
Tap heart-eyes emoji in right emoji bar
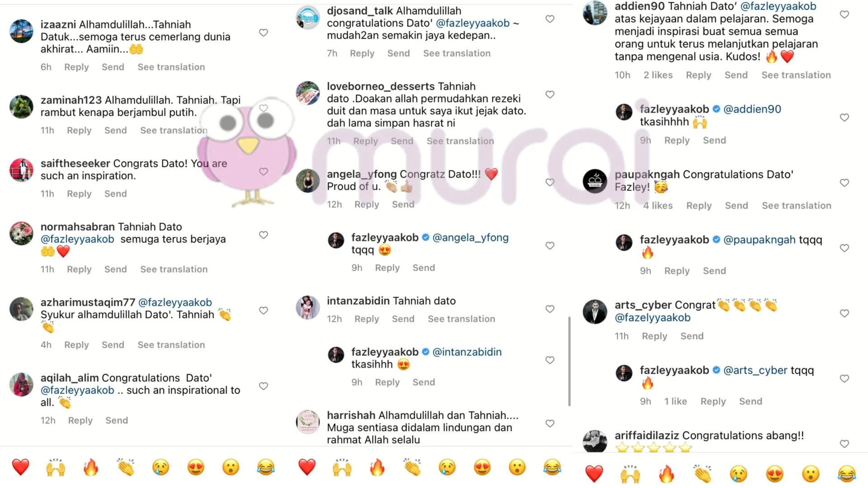tap(774, 474)
